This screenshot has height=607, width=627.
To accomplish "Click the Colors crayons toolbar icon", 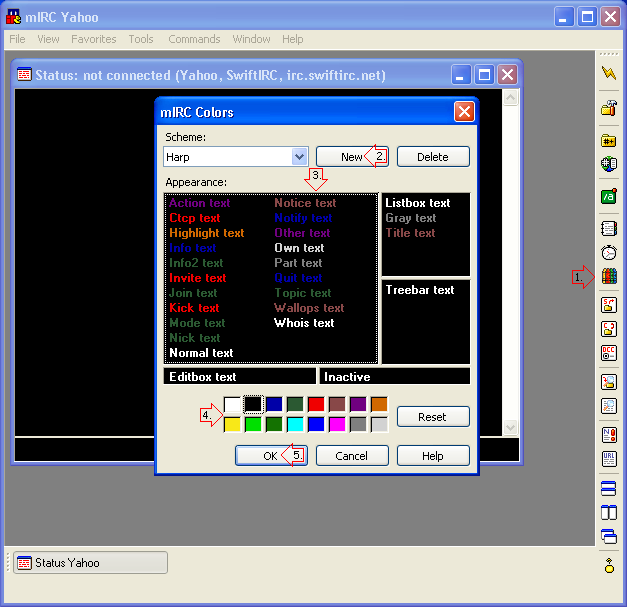I will click(609, 276).
